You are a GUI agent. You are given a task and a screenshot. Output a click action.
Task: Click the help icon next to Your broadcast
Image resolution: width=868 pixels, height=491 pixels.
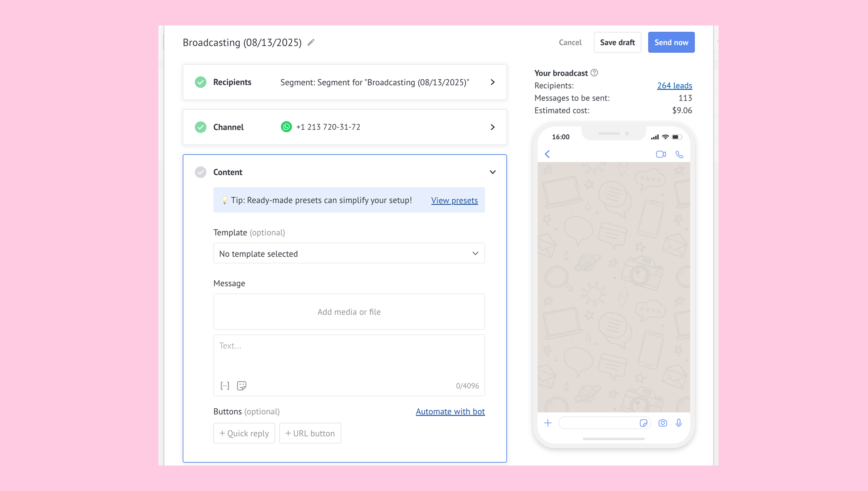594,73
